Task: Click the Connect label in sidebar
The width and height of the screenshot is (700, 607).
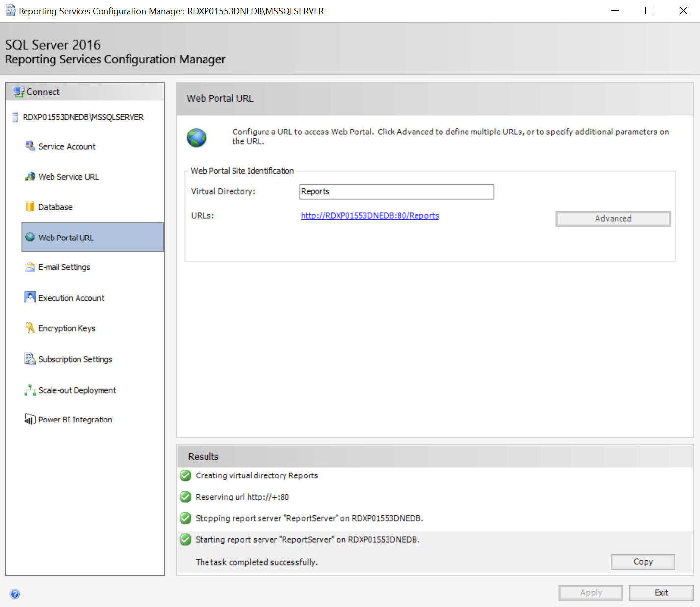Action: 43,92
